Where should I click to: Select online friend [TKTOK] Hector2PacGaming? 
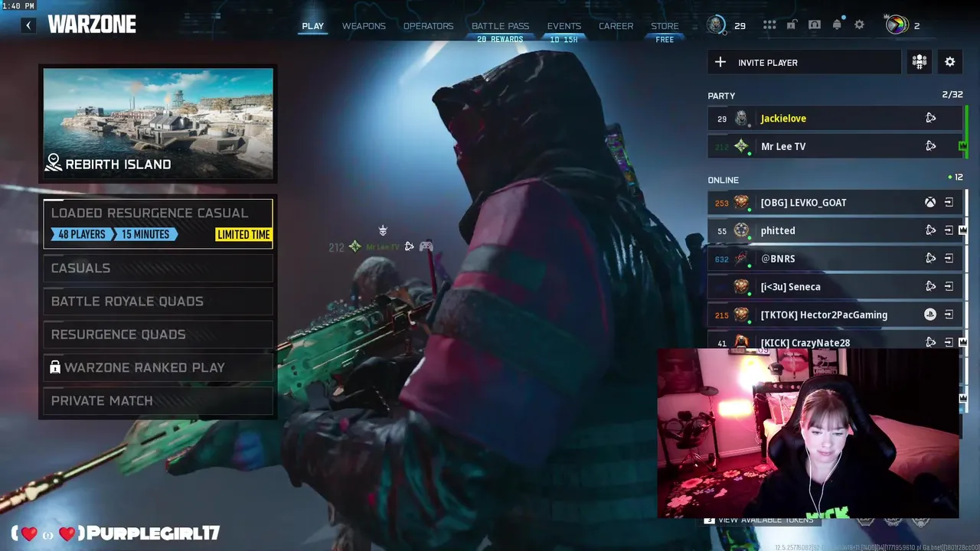pyautogui.click(x=835, y=315)
